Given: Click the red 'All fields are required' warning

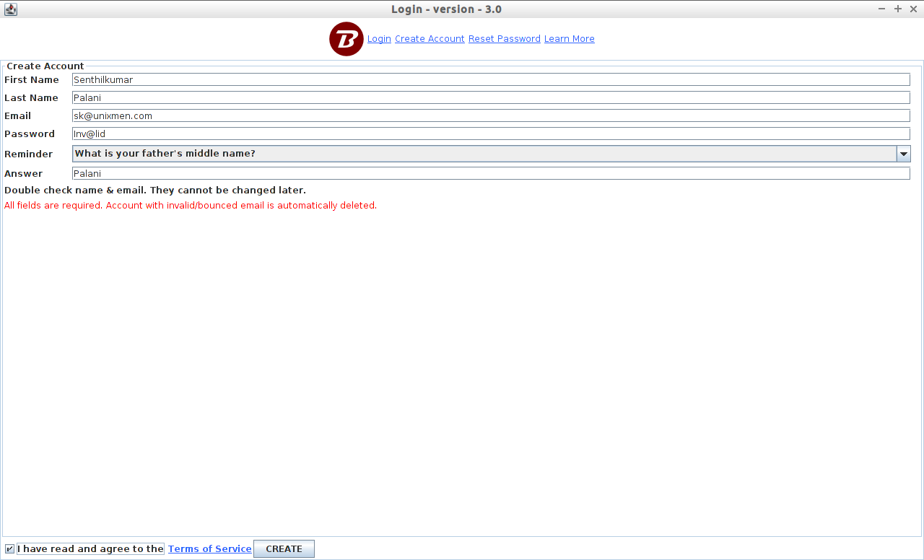Looking at the screenshot, I should [x=191, y=206].
